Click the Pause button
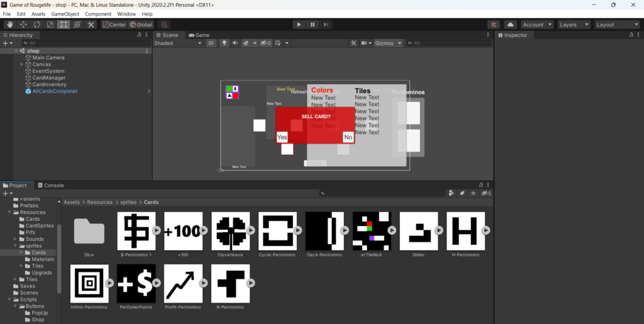644x324 pixels. pos(313,25)
